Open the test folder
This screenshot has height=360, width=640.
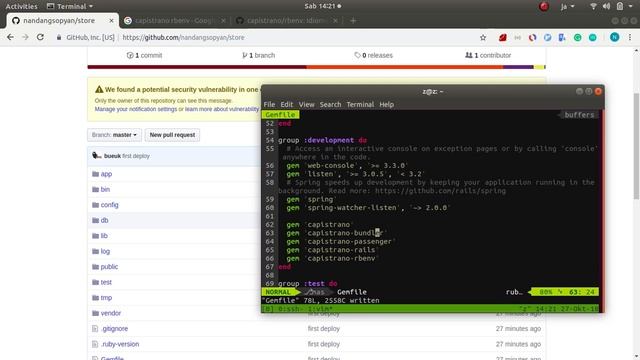pos(106,282)
